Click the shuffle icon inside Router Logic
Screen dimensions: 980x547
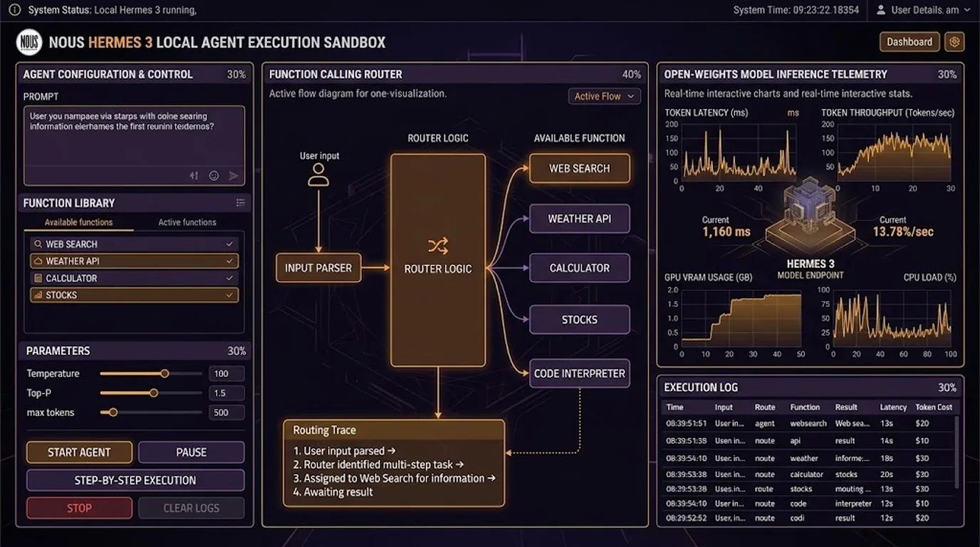[x=438, y=246]
